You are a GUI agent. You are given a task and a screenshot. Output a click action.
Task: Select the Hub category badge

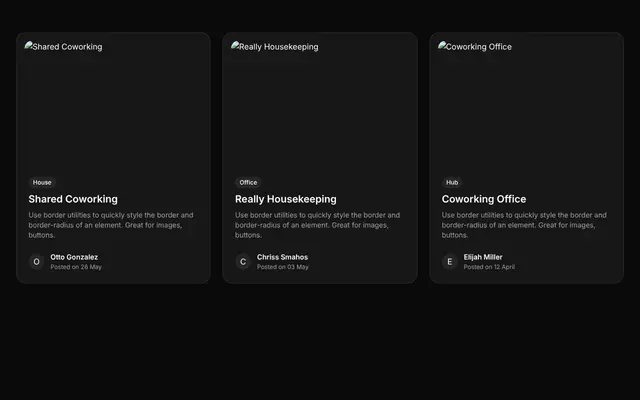point(452,182)
